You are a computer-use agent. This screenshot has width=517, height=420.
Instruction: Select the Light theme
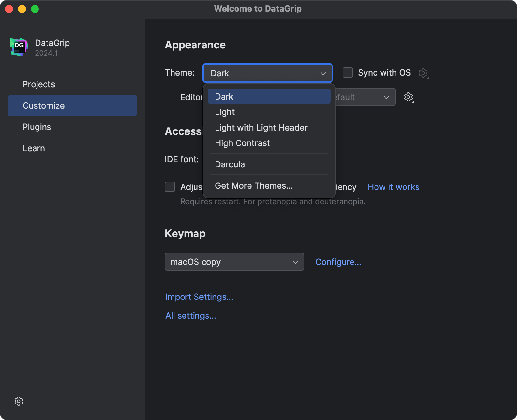click(x=225, y=112)
